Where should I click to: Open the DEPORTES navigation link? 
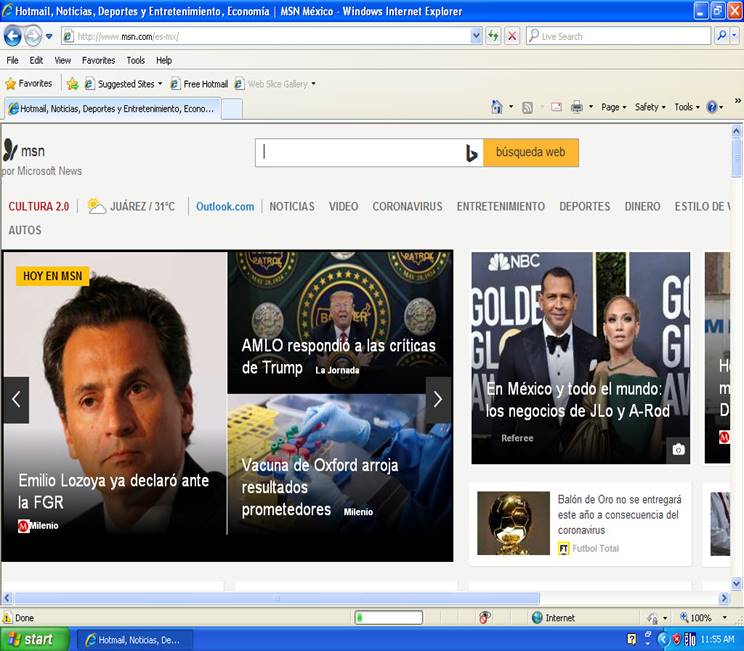pyautogui.click(x=584, y=206)
